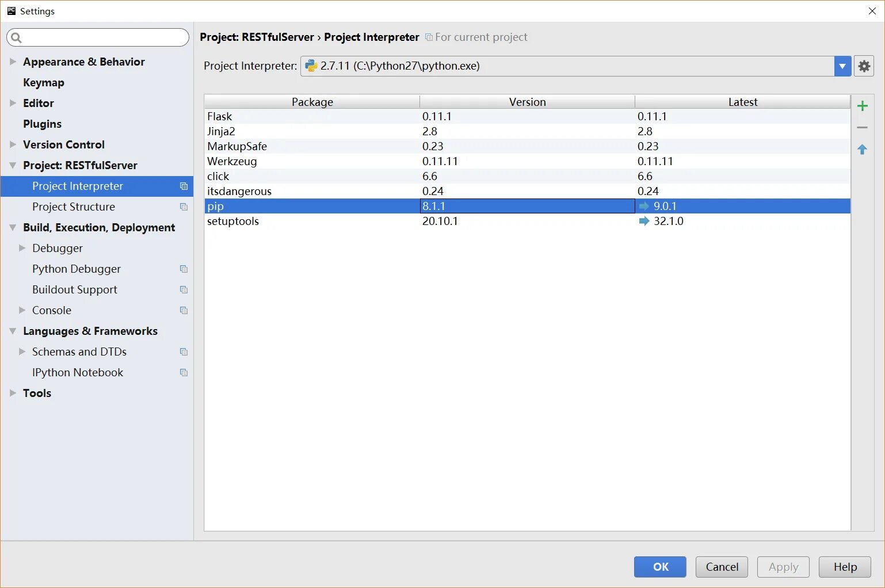Click the Project: RESTfulServer breadcrumb
885x588 pixels.
tap(257, 37)
